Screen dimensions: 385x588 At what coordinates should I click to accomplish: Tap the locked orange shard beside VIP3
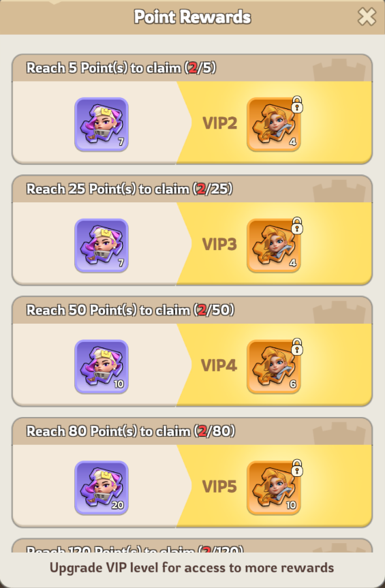coord(274,246)
